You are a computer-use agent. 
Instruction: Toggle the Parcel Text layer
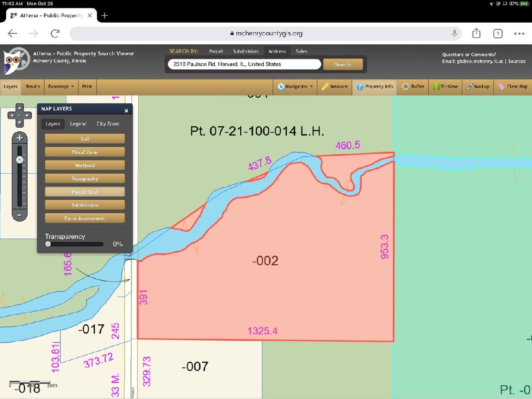pos(85,192)
